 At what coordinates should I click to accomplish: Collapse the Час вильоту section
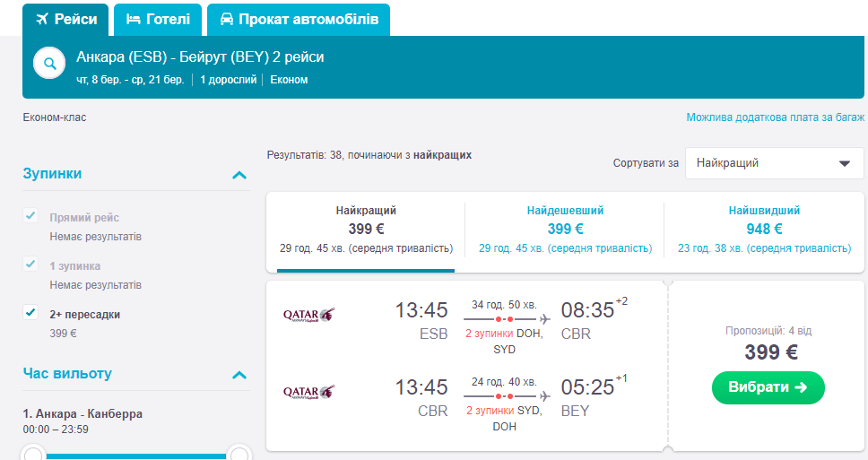pyautogui.click(x=239, y=375)
